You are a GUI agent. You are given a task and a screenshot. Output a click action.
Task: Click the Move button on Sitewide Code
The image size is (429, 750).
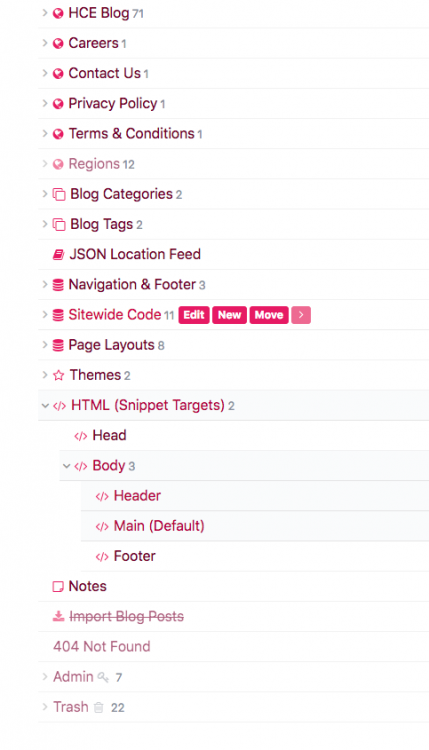[269, 315]
